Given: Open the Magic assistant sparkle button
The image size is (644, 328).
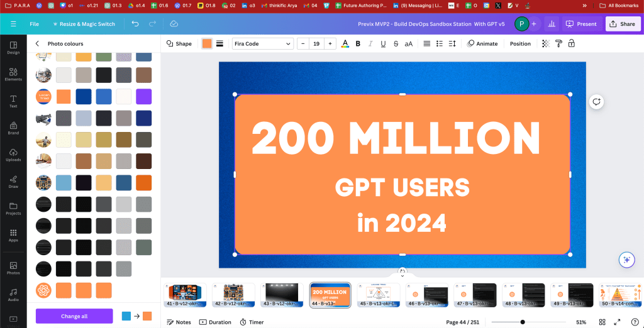Looking at the screenshot, I should point(627,260).
